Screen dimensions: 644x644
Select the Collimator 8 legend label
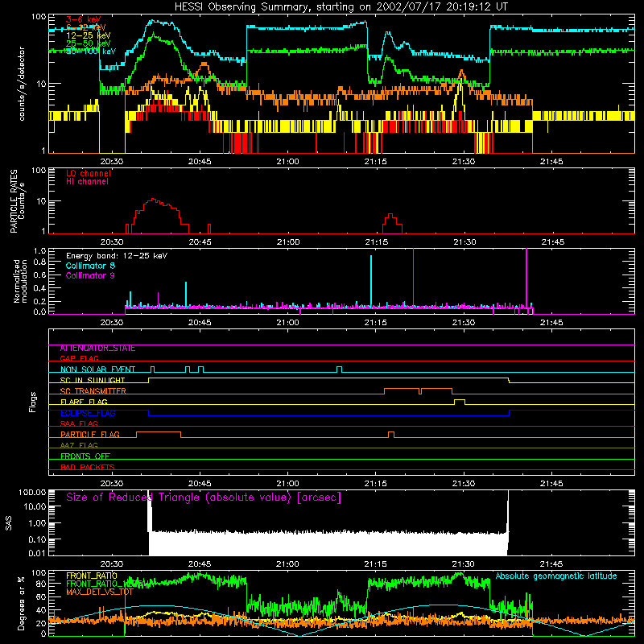90,266
